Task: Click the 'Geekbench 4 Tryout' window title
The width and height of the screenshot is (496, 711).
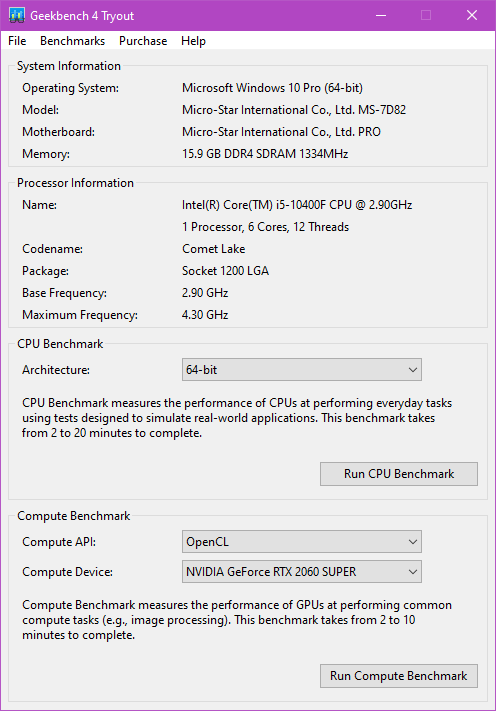Action: coord(82,16)
